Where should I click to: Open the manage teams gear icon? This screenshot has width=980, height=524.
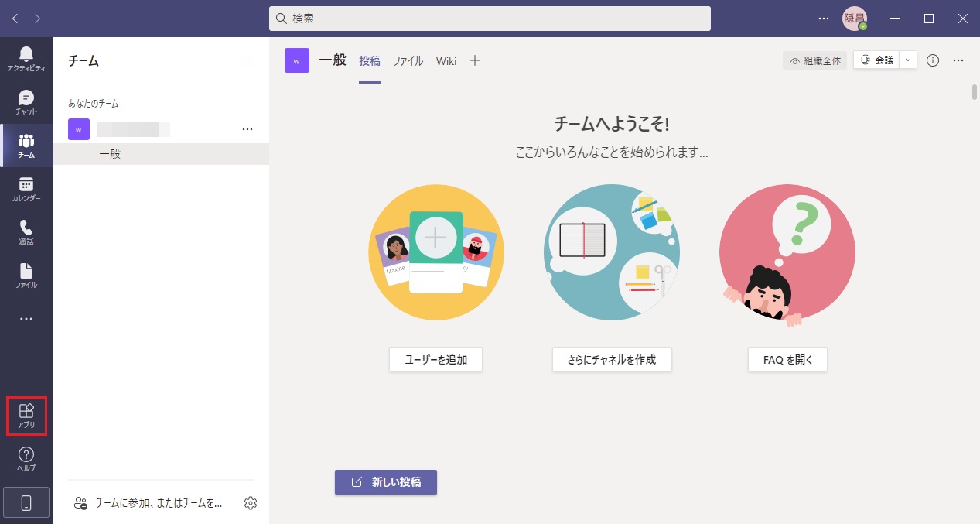tap(250, 503)
